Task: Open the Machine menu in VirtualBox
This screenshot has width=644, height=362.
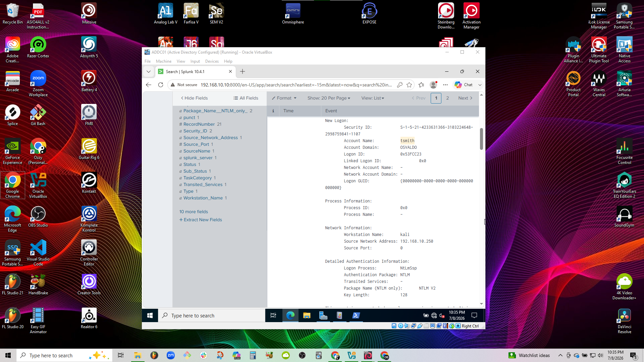Action: pyautogui.click(x=163, y=61)
